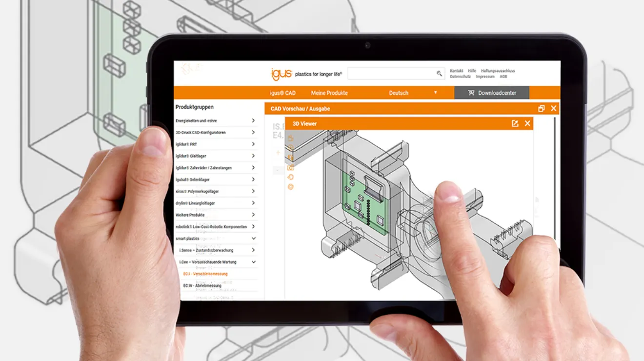Collapse i.Cee – Vorausschauende Wartung
Screen dimensions: 644x361
[253, 261]
